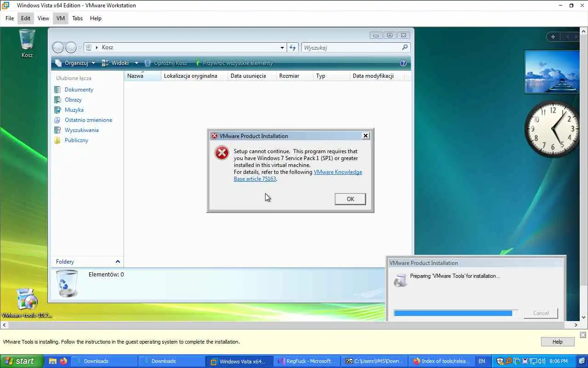588x368 pixels.
Task: Open the Edit menu
Action: click(x=26, y=18)
